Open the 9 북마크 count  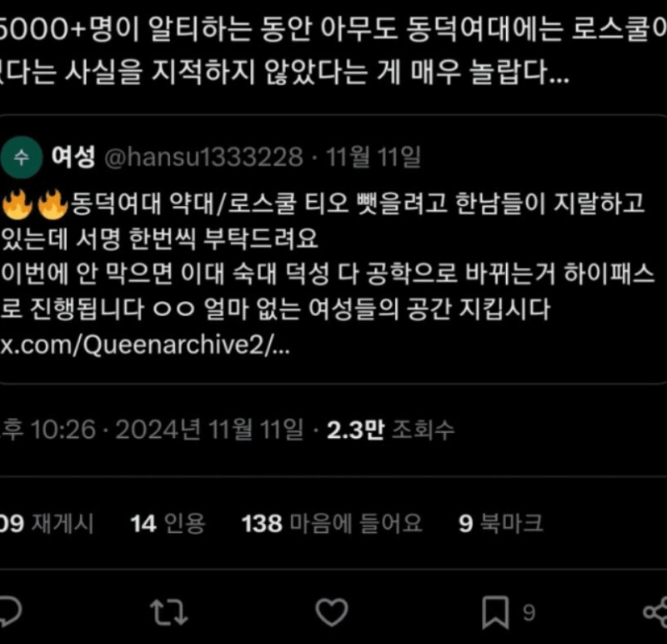(x=501, y=523)
